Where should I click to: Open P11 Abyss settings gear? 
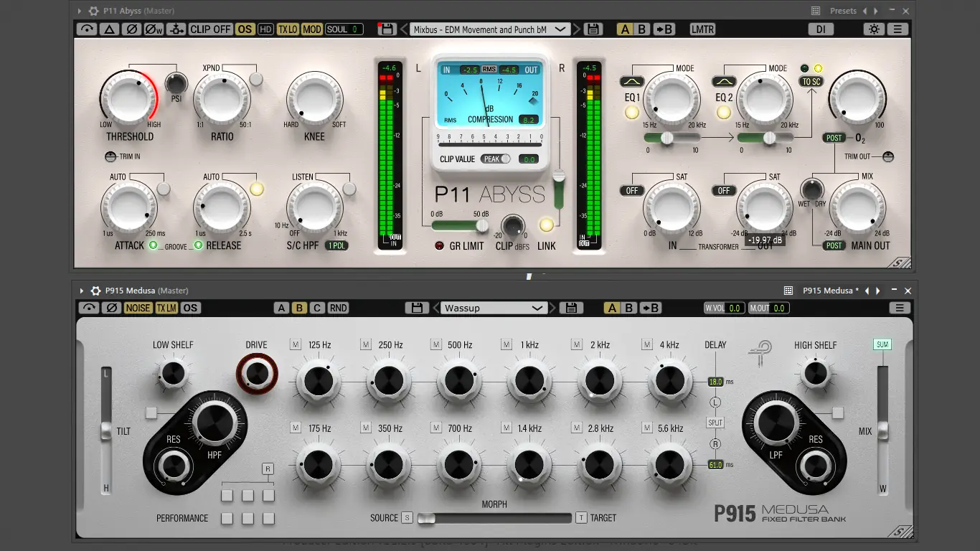coord(93,11)
